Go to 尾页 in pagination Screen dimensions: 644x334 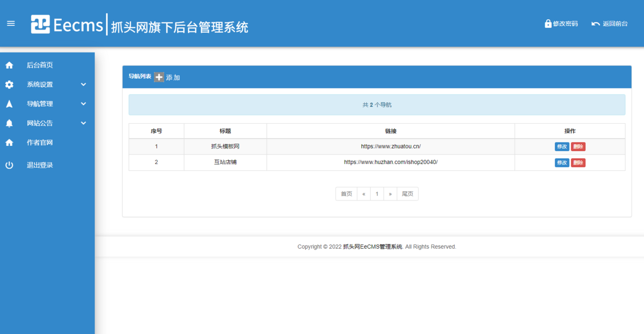pos(408,194)
